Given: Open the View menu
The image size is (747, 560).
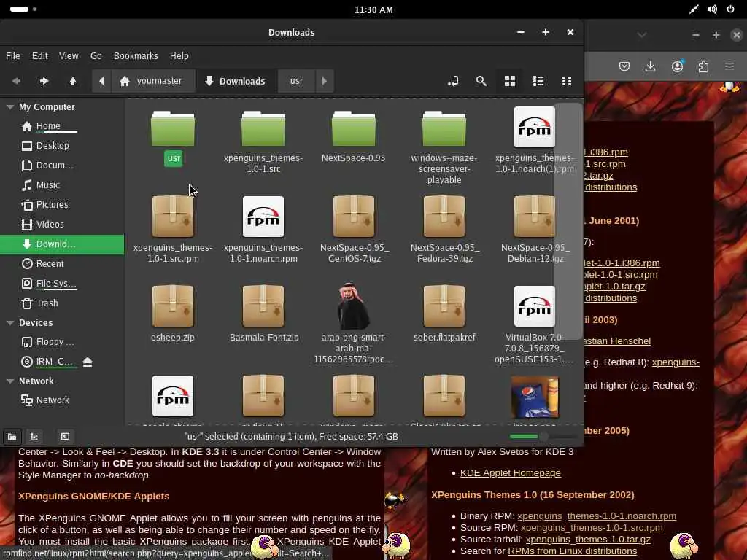Looking at the screenshot, I should click(x=69, y=55).
